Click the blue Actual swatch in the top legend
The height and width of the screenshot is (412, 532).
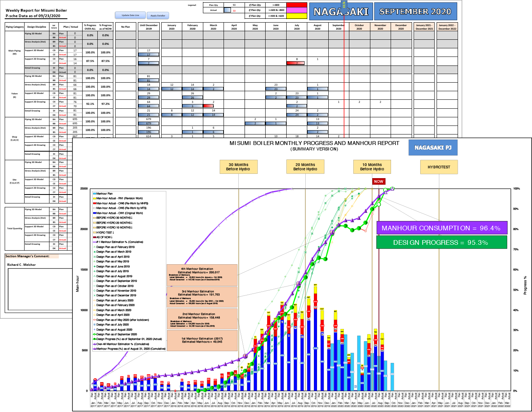pyautogui.click(x=228, y=11)
